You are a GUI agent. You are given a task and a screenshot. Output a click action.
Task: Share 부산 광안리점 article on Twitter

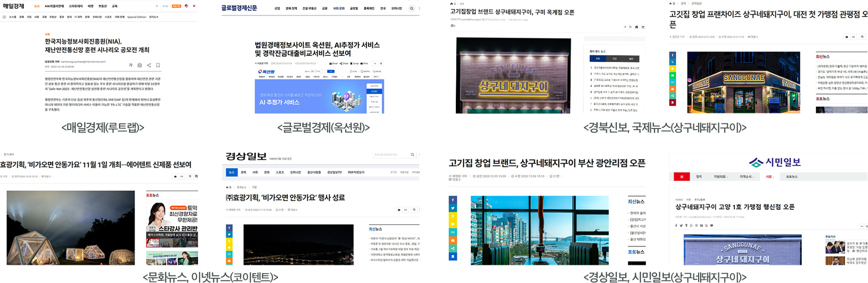point(453,208)
